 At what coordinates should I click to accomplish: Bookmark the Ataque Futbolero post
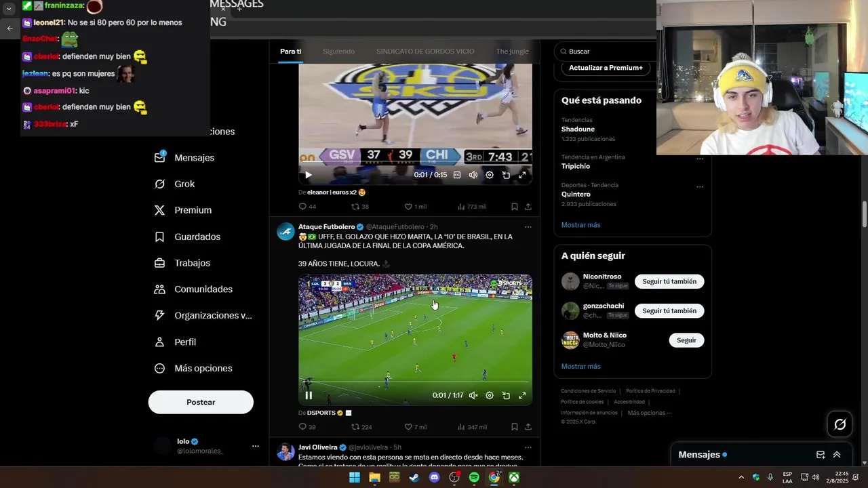click(515, 427)
